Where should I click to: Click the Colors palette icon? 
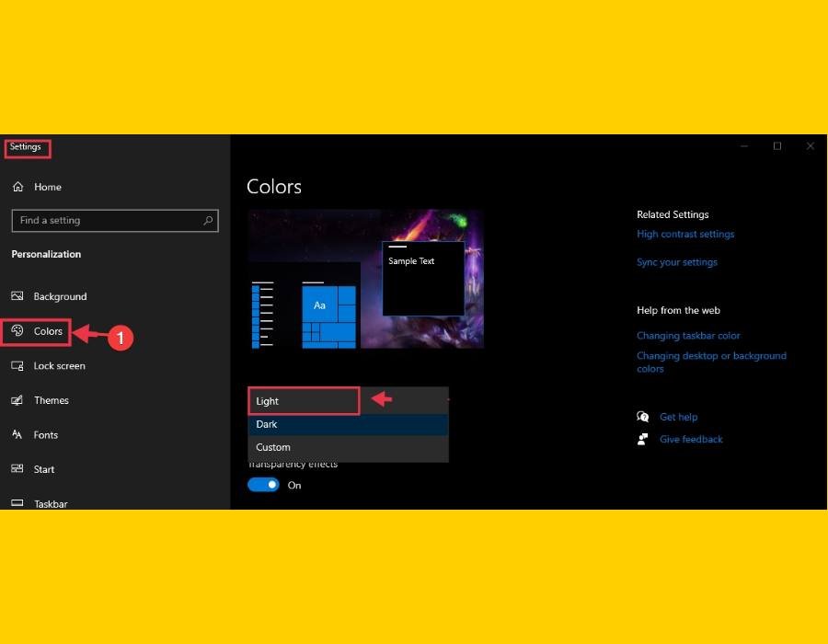17,331
